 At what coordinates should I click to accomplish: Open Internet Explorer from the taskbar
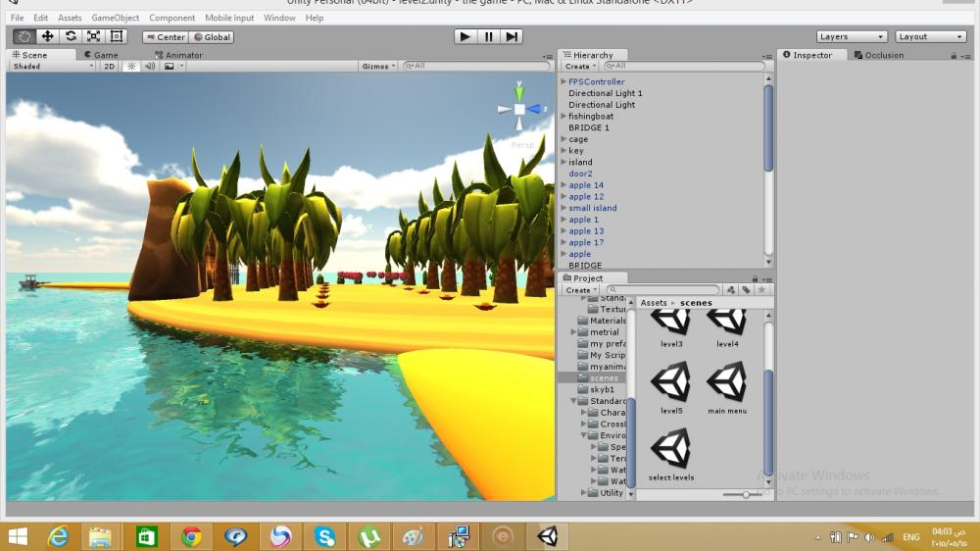coord(58,536)
